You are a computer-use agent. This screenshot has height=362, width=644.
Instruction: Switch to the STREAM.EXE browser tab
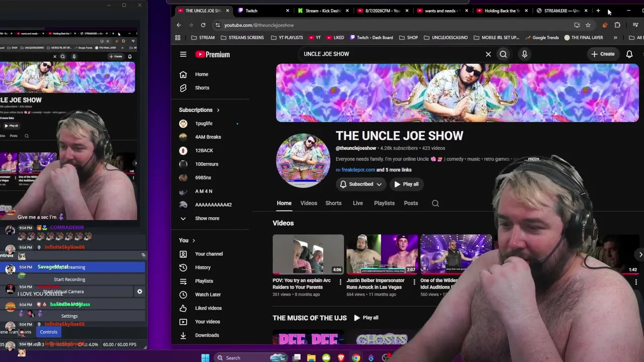click(x=562, y=11)
